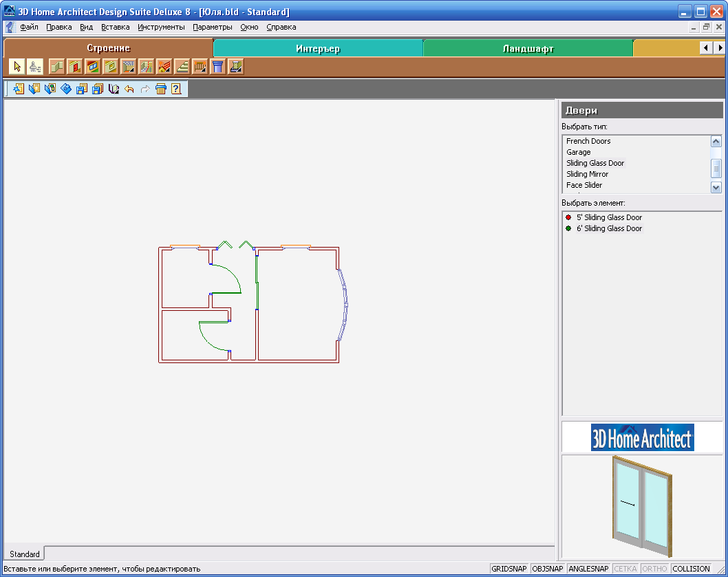728x577 pixels.
Task: Toggle OBJSNAP in the status bar
Action: [548, 569]
